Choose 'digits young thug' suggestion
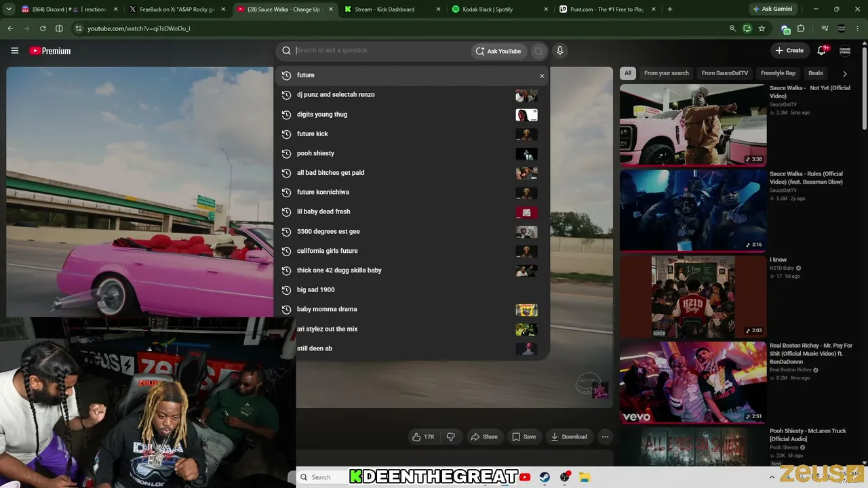 pos(412,115)
